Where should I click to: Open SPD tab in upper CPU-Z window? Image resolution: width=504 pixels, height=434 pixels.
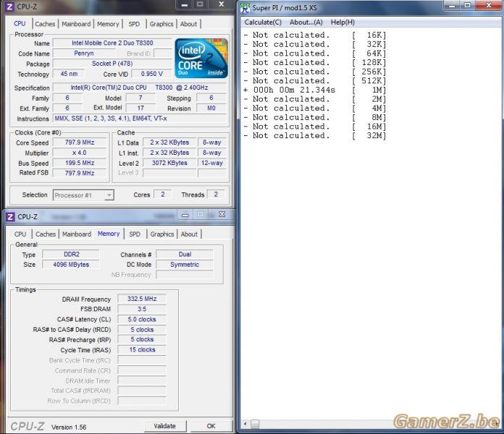coord(134,24)
